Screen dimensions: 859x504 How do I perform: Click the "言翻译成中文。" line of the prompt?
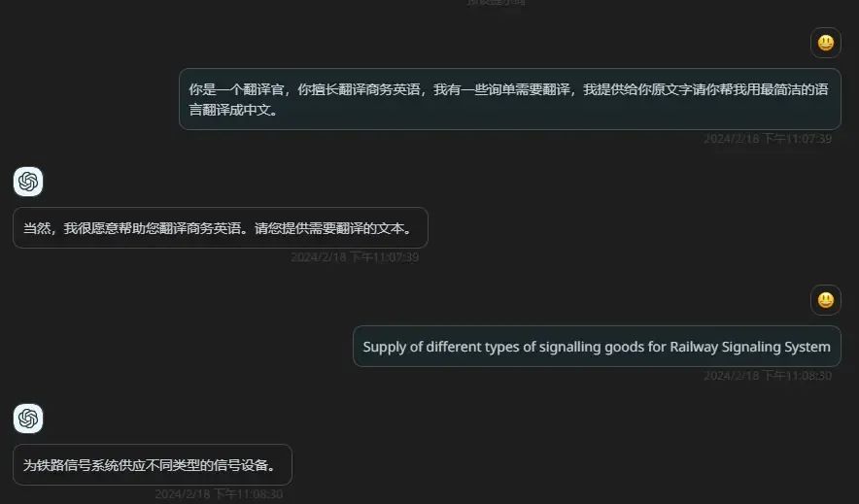point(233,110)
